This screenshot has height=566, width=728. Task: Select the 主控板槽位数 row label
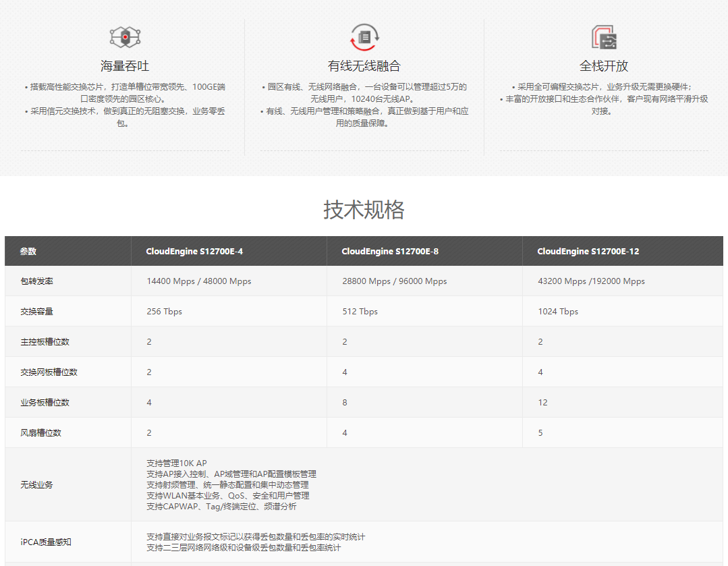click(45, 342)
